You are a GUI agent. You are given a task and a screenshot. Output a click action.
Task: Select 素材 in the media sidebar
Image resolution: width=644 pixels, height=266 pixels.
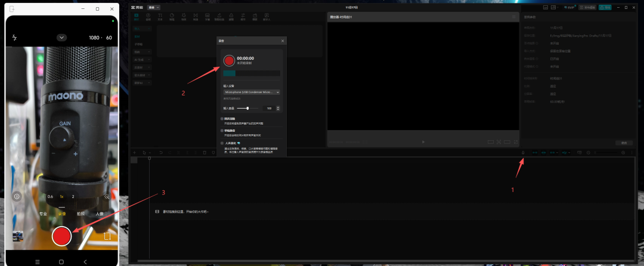click(x=137, y=36)
